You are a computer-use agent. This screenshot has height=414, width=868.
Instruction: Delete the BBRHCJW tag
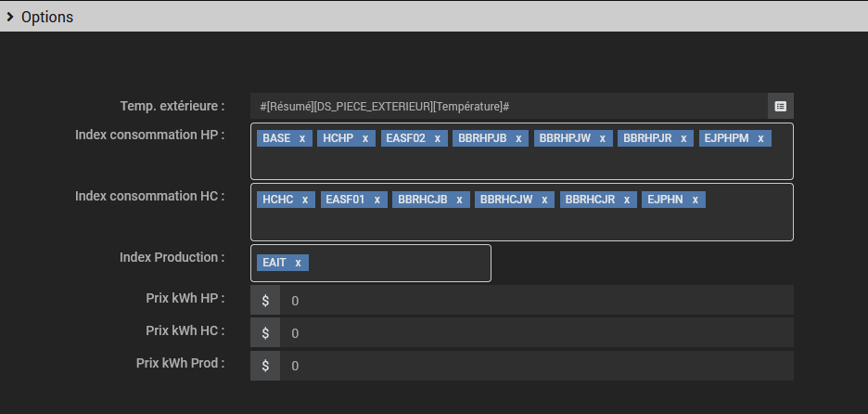(x=544, y=200)
